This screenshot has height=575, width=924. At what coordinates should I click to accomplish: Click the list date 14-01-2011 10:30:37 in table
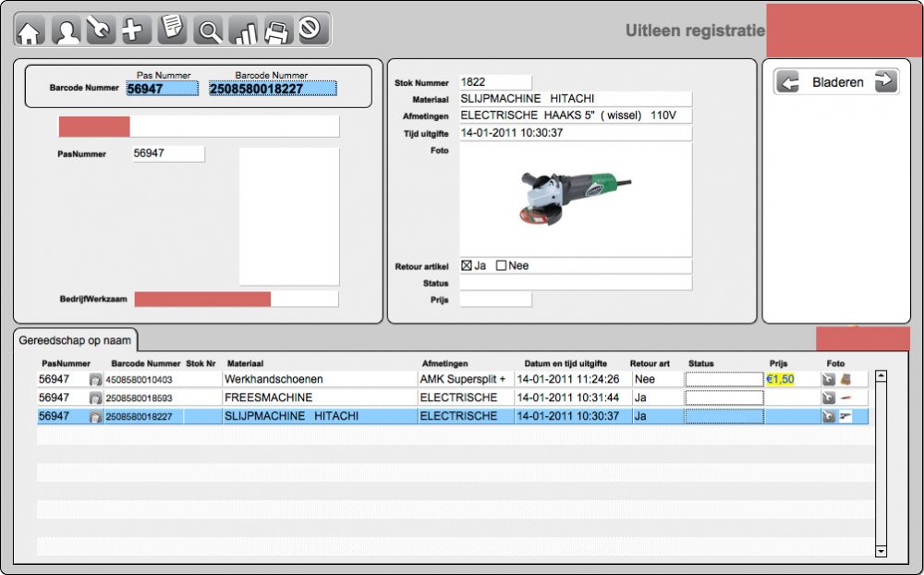tap(568, 416)
